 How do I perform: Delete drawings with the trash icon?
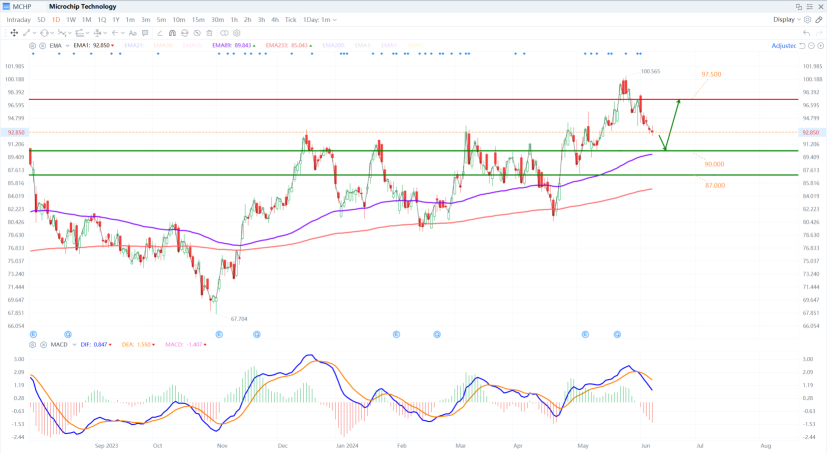(x=209, y=33)
